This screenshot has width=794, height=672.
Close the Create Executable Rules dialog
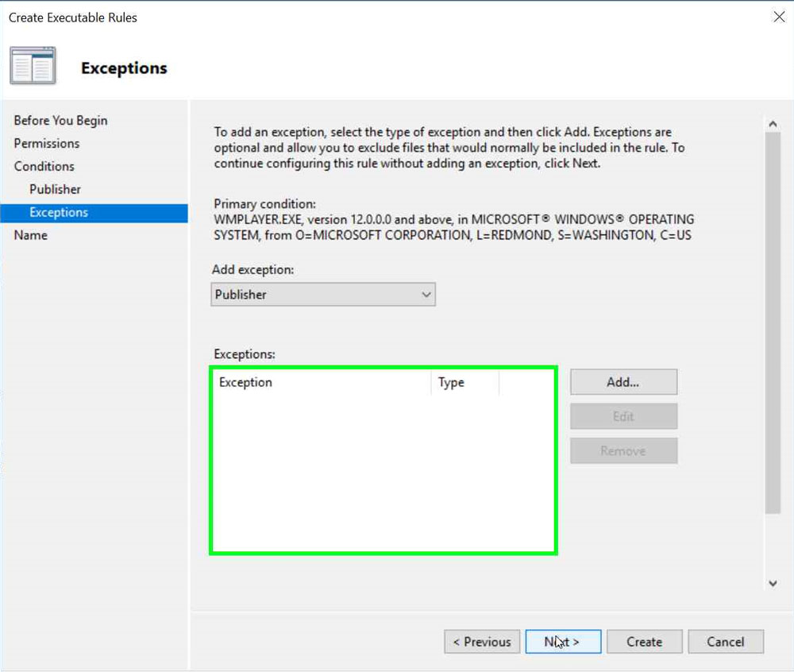coord(779,17)
